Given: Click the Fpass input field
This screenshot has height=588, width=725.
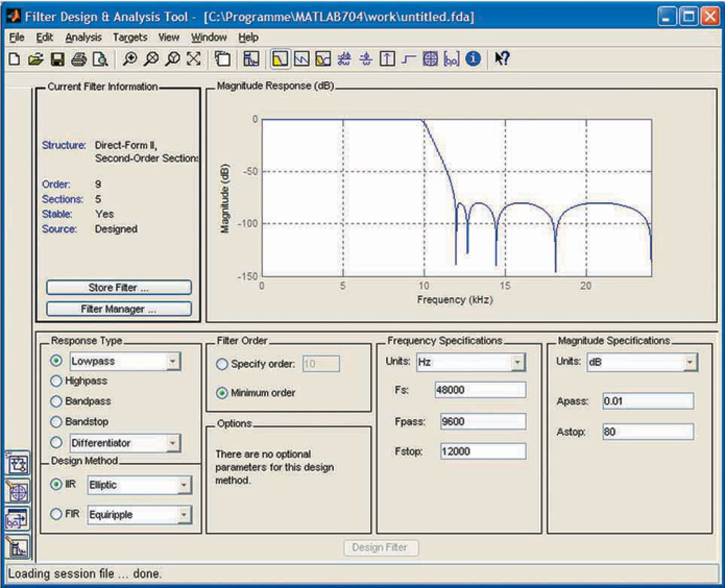Looking at the screenshot, I should (x=482, y=422).
